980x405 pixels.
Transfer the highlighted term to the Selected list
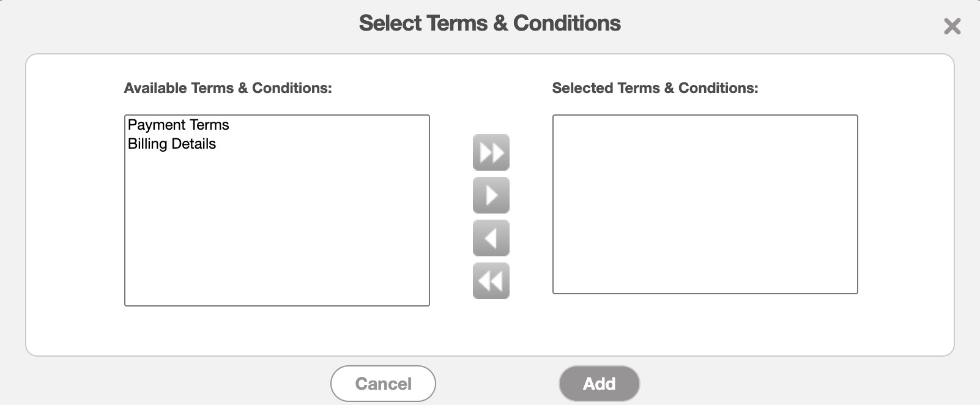491,195
